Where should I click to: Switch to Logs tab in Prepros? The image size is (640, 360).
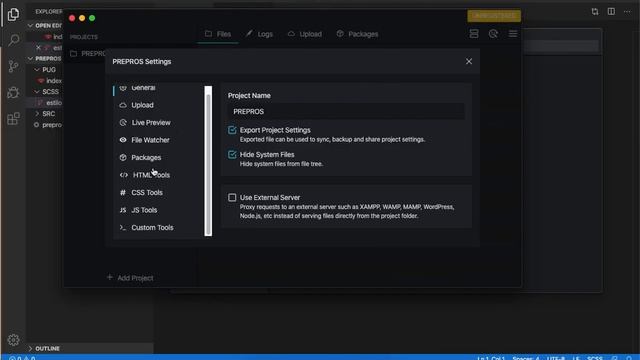point(260,34)
